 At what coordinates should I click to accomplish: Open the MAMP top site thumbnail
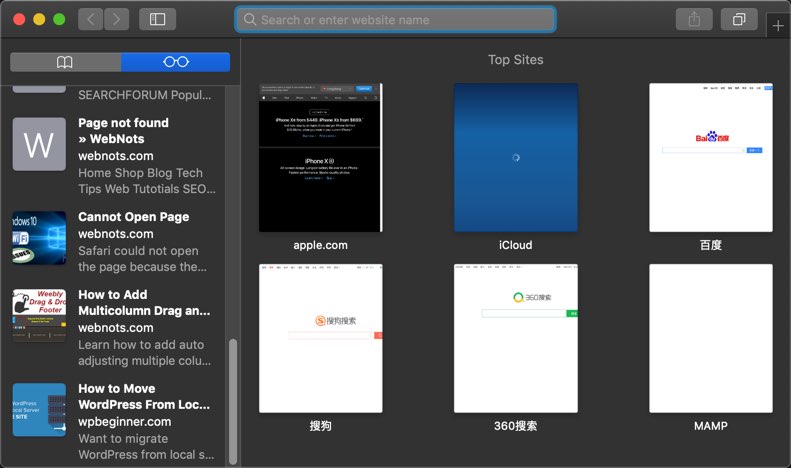(x=710, y=338)
